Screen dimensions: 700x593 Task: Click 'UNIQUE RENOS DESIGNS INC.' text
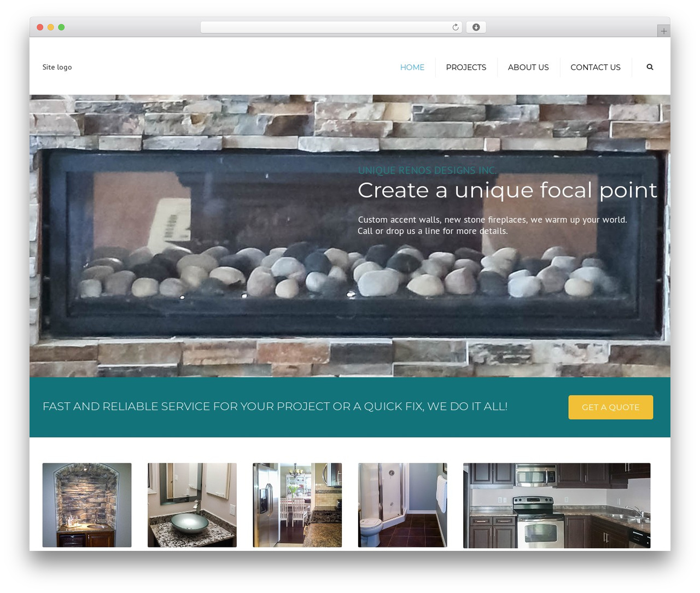427,170
